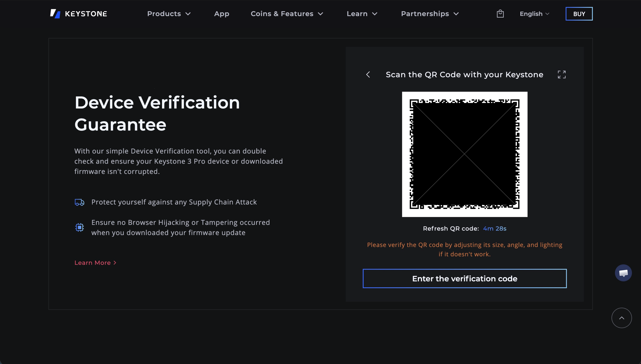Image resolution: width=641 pixels, height=364 pixels.
Task: Click the 'Refresh QR code:' label
Action: tap(451, 228)
